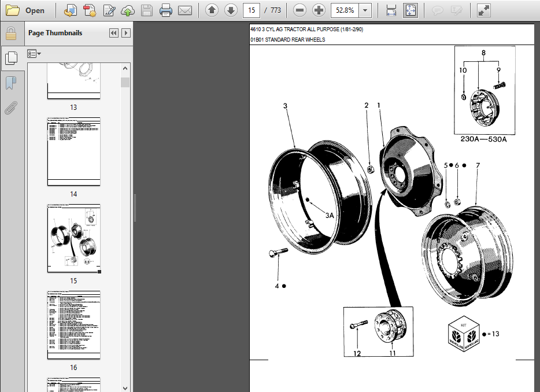Click the Edit/Sign document icon
Image resolution: width=540 pixels, height=392 pixels.
[109, 10]
